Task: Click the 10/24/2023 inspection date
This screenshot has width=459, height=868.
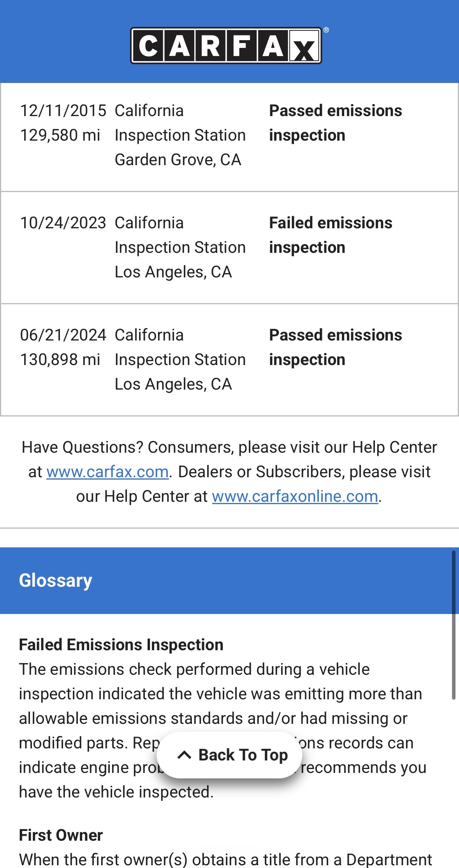Action: tap(63, 223)
